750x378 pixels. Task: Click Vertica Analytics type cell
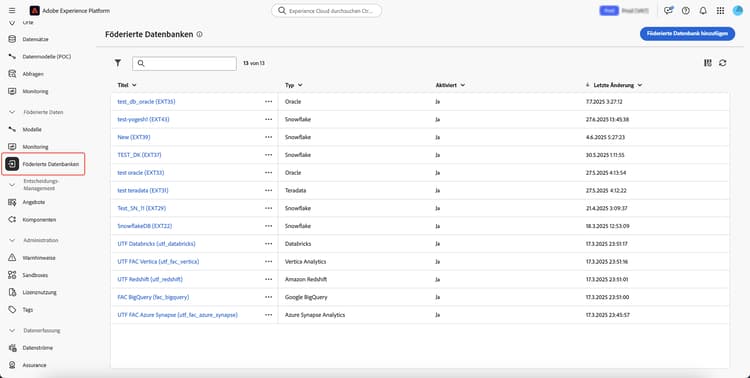point(305,262)
